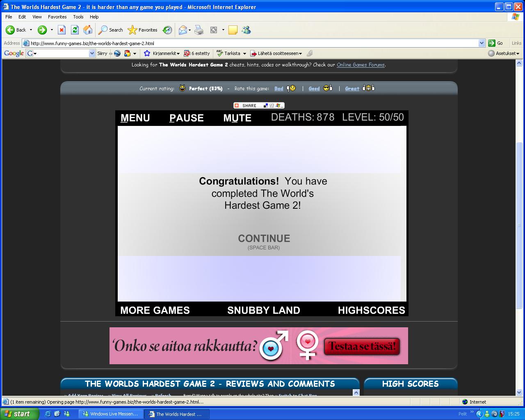The width and height of the screenshot is (525, 420).
Task: Expand the address bar URL dropdown
Action: pos(482,43)
